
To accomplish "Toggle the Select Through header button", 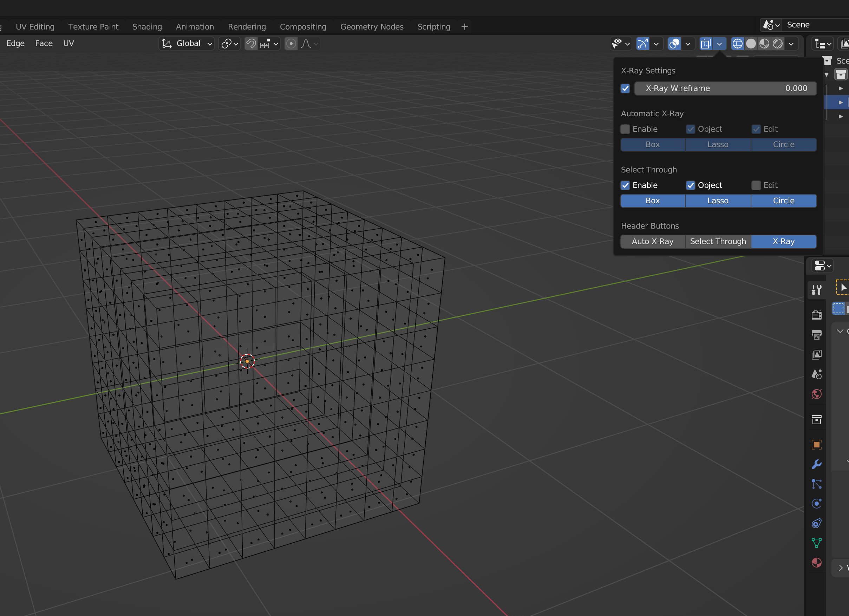I will (x=718, y=241).
